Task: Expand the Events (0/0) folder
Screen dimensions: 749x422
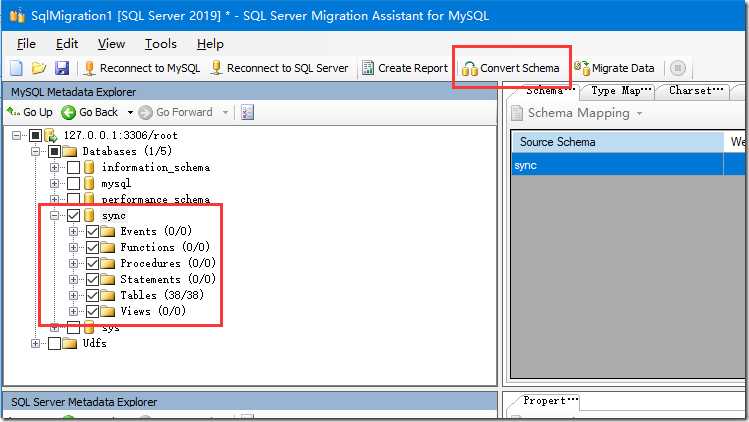Action: tap(73, 232)
